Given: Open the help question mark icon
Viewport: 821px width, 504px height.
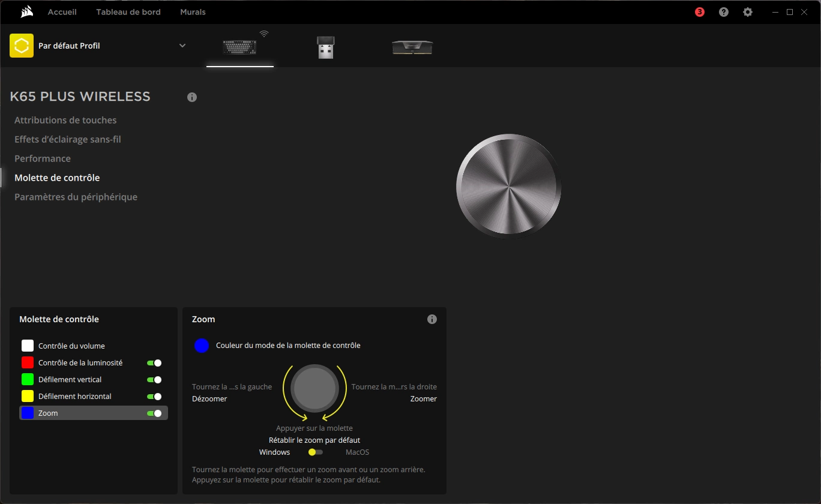Looking at the screenshot, I should [724, 12].
